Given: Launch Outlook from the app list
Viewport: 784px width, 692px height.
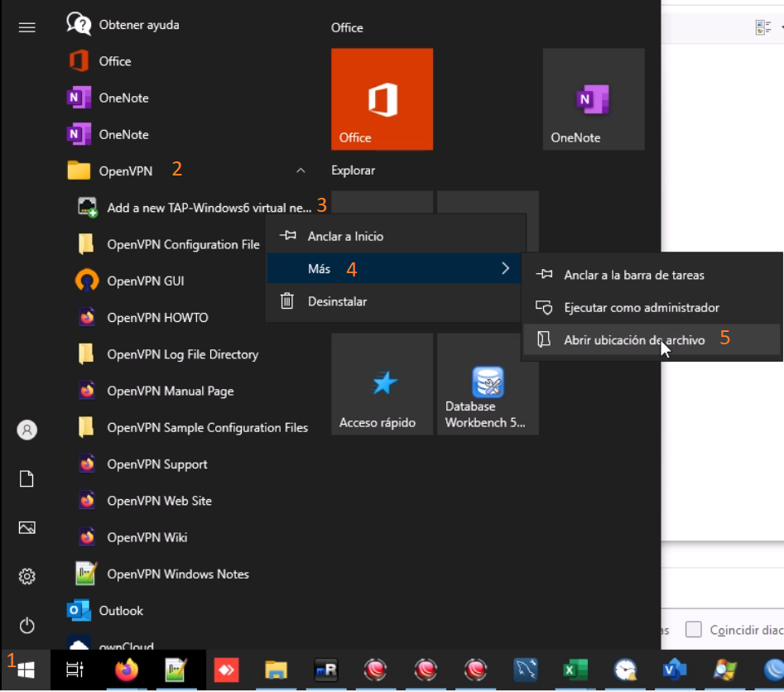Looking at the screenshot, I should pos(105,611).
